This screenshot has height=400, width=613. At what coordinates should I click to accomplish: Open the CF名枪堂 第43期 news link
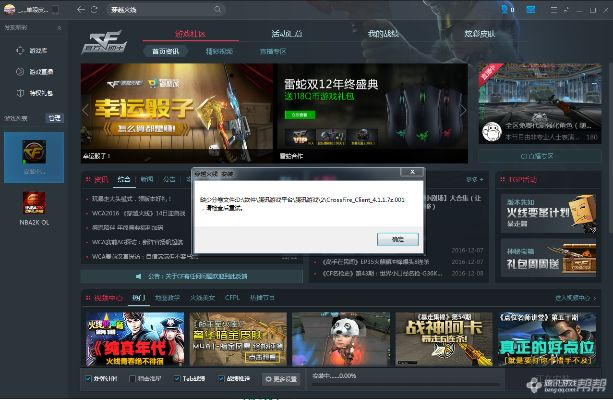coord(382,273)
